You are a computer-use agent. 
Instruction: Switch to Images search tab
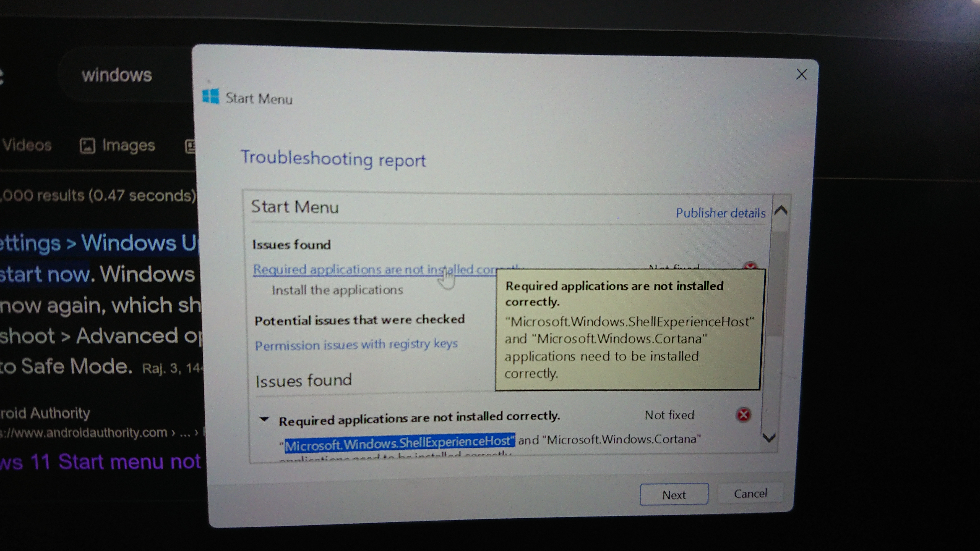pyautogui.click(x=128, y=145)
